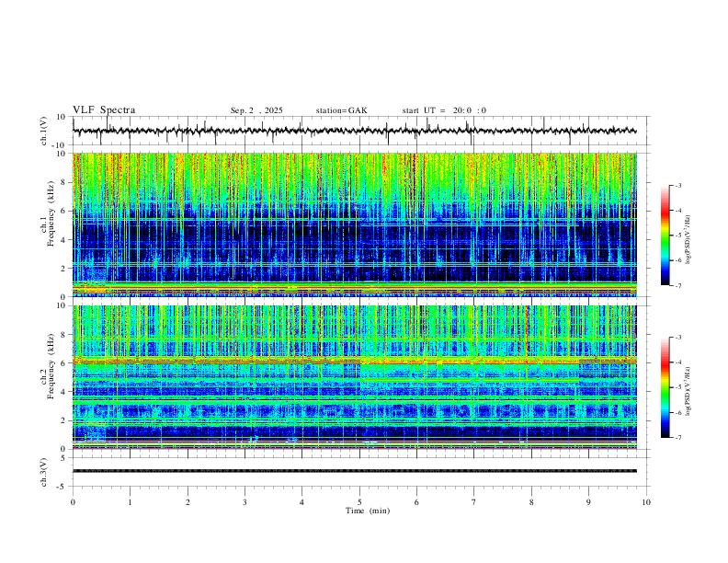Click the ch.1 spectrogram color scale bar
The height and width of the screenshot is (563, 728).
[665, 236]
